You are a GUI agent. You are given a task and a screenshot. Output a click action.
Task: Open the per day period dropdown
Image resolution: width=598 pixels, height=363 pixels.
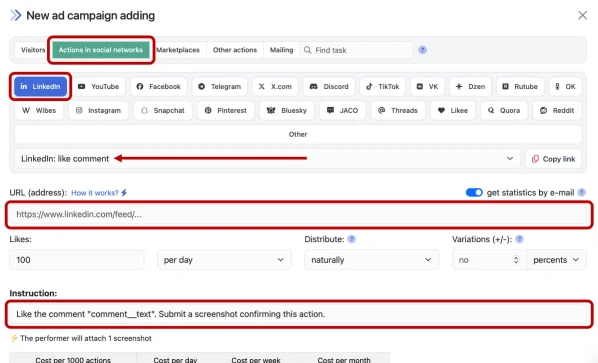tap(224, 260)
